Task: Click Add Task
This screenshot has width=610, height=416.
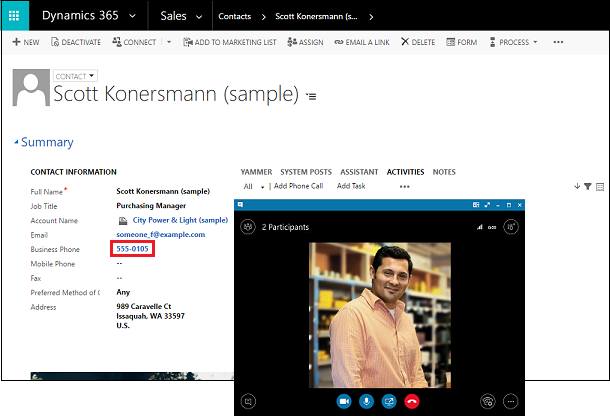Action: click(351, 186)
